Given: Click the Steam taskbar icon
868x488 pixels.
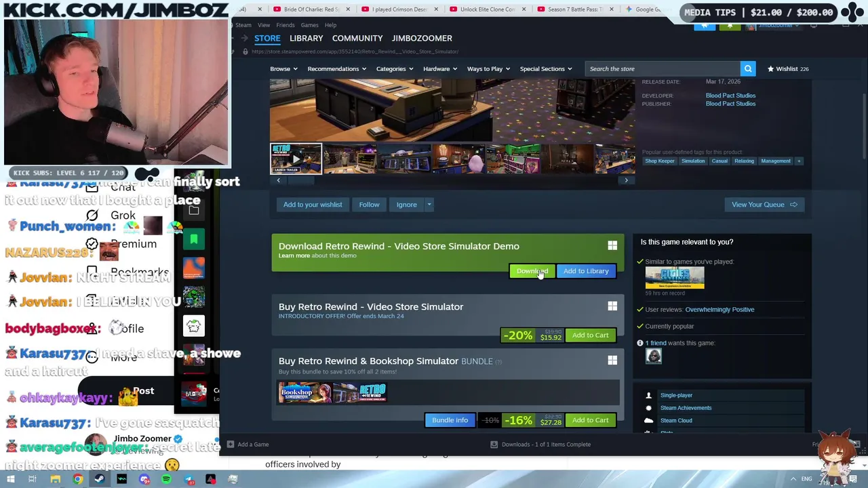Looking at the screenshot, I should [100, 479].
